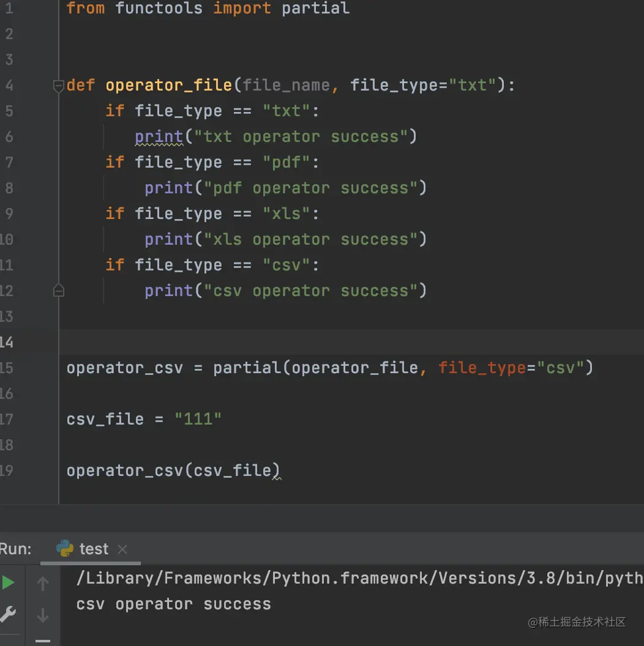Click the csv operator success console output
The height and width of the screenshot is (646, 644).
(x=174, y=604)
